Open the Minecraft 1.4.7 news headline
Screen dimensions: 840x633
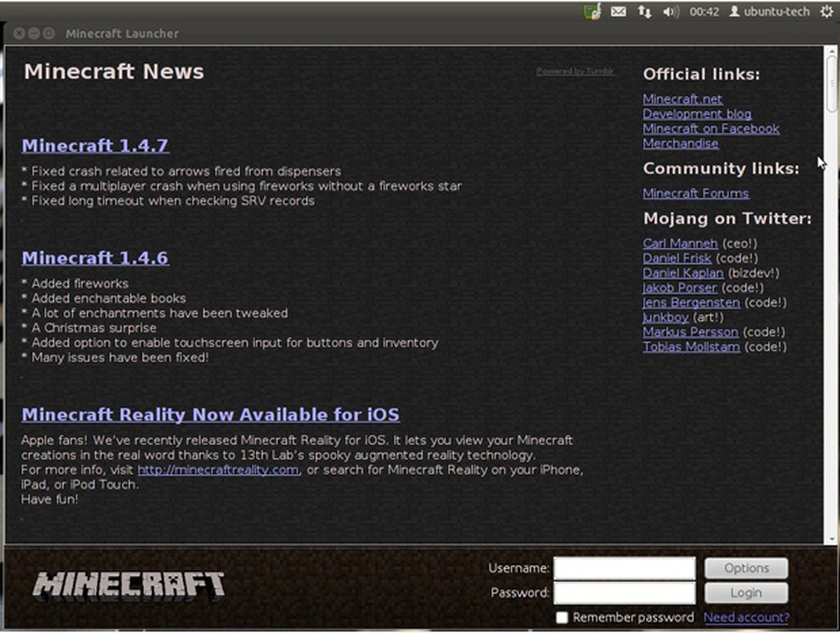96,145
